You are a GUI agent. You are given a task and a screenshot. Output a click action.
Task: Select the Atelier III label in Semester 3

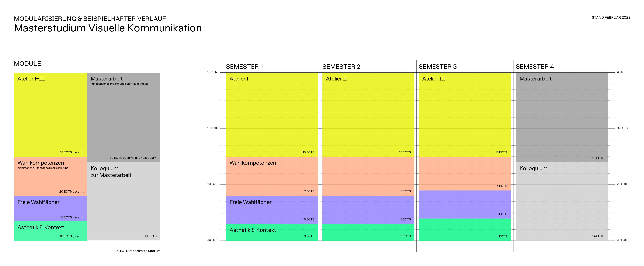433,79
